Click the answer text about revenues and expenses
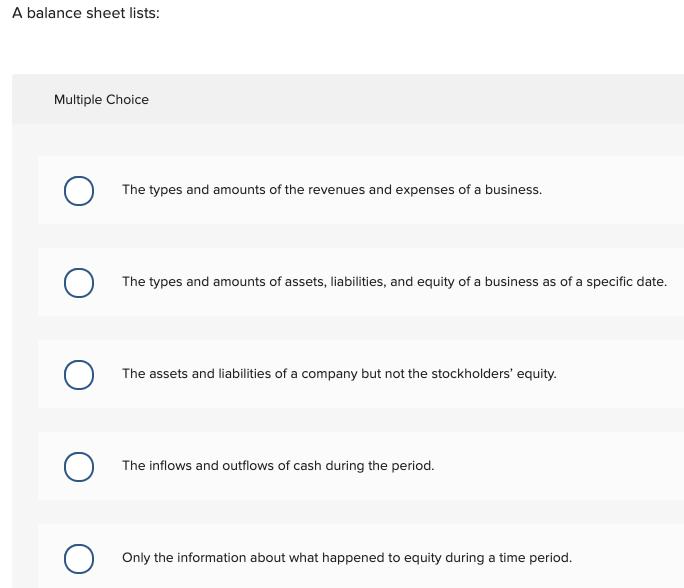Viewport: 684px width, 588px height. pos(331,190)
